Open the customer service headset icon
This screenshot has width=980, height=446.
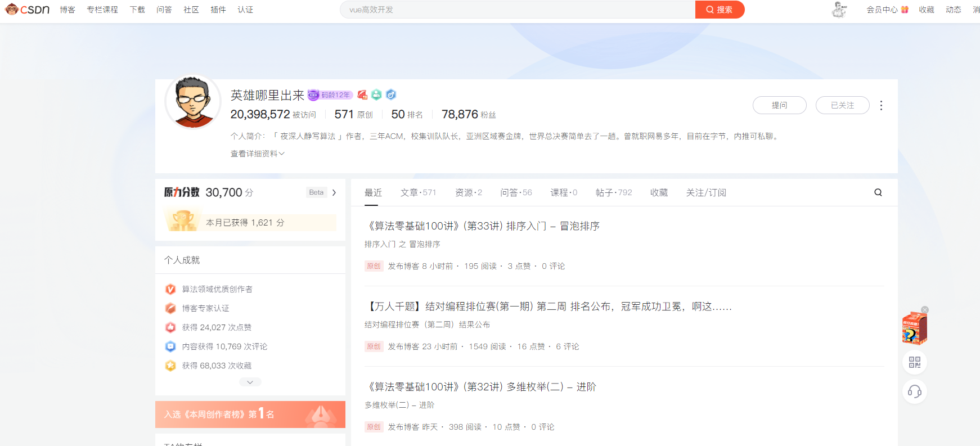tap(915, 391)
